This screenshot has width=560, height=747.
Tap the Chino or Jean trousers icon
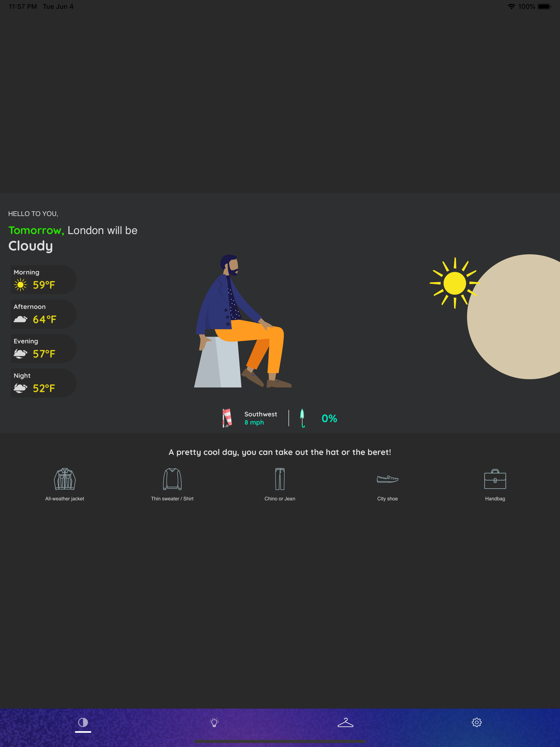point(280,479)
